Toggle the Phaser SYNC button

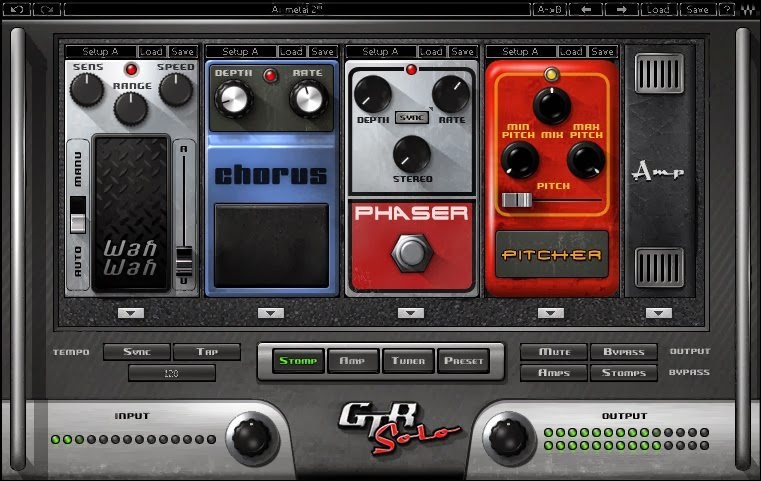point(412,117)
